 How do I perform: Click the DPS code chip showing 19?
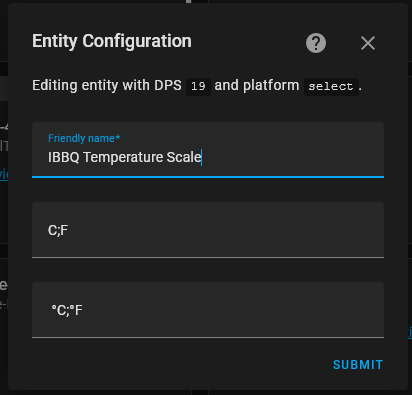click(x=198, y=87)
